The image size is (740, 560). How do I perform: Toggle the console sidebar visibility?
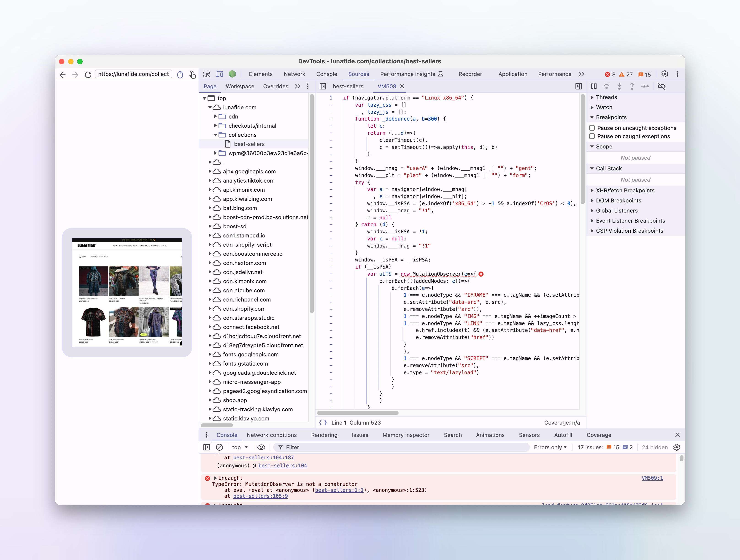[207, 447]
